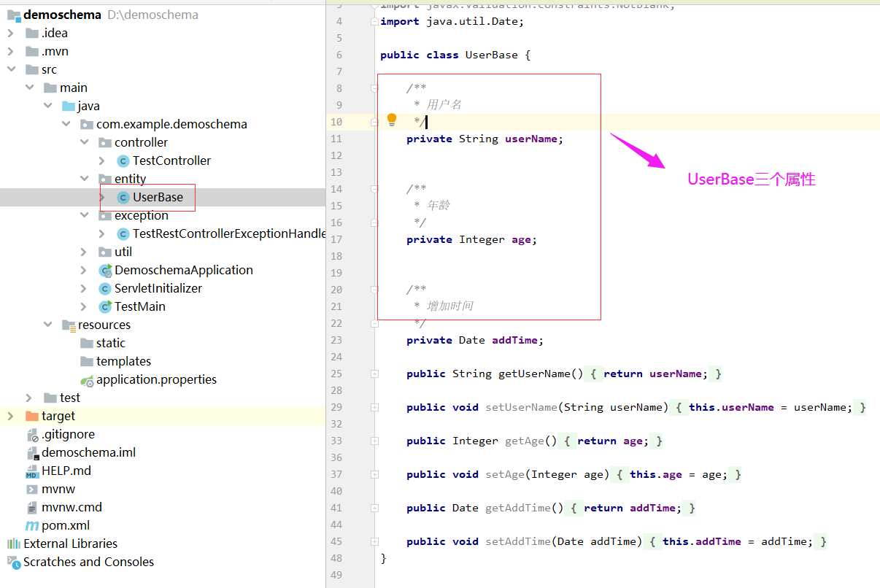Collapse the entity package
The image size is (880, 588).
click(85, 179)
